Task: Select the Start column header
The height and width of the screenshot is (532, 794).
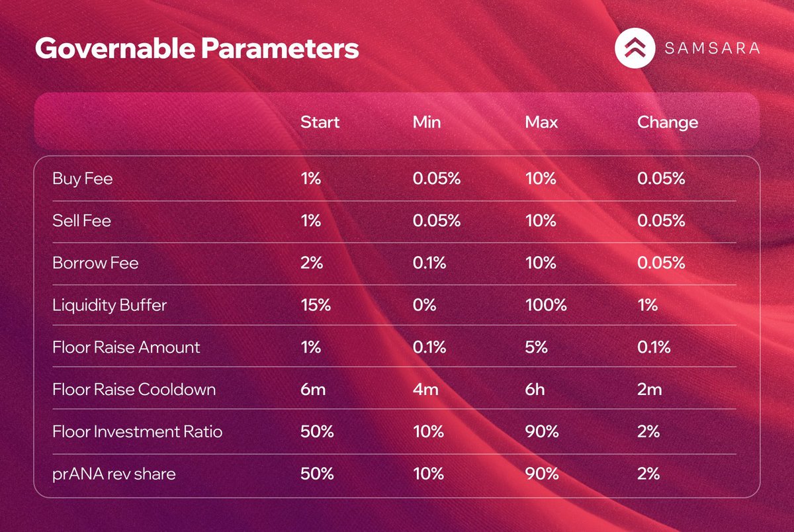Action: (x=320, y=122)
